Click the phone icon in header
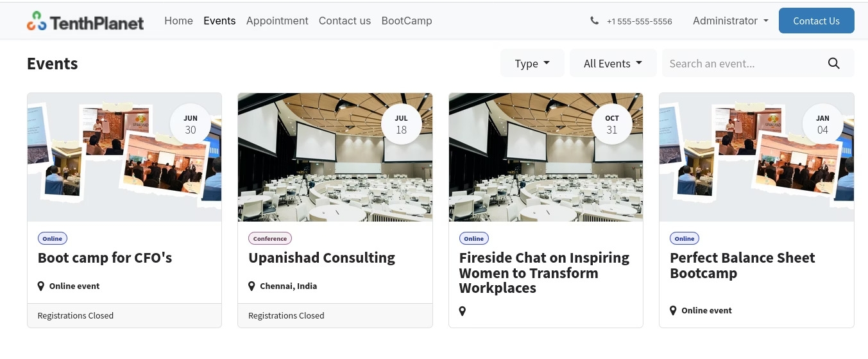Image resolution: width=868 pixels, height=359 pixels. click(594, 21)
